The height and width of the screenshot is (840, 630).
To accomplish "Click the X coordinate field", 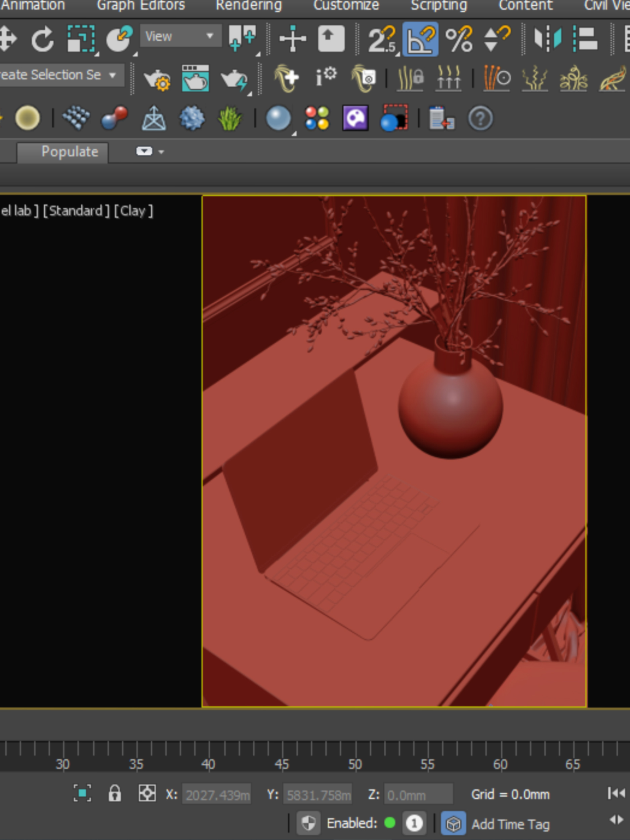I will (x=216, y=794).
